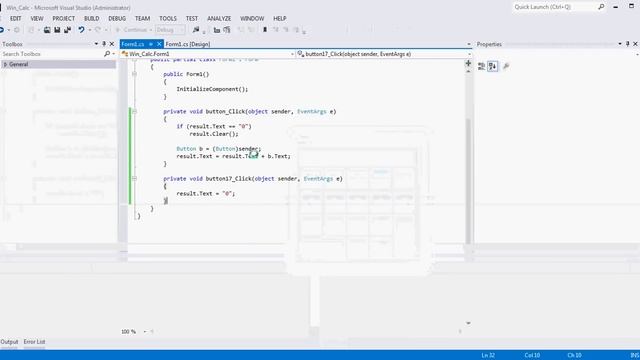This screenshot has height=360, width=640.
Task: Expand the General toolbox group
Action: tap(5, 64)
